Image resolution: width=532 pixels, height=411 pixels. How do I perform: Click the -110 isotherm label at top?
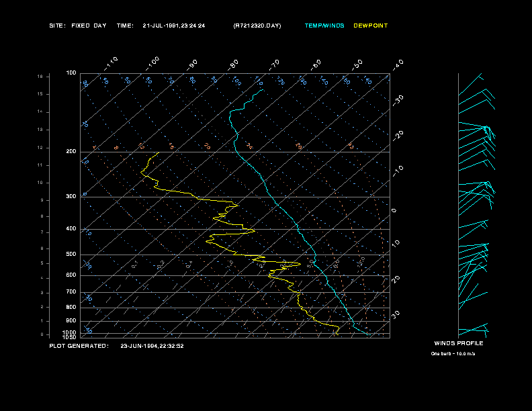(111, 64)
